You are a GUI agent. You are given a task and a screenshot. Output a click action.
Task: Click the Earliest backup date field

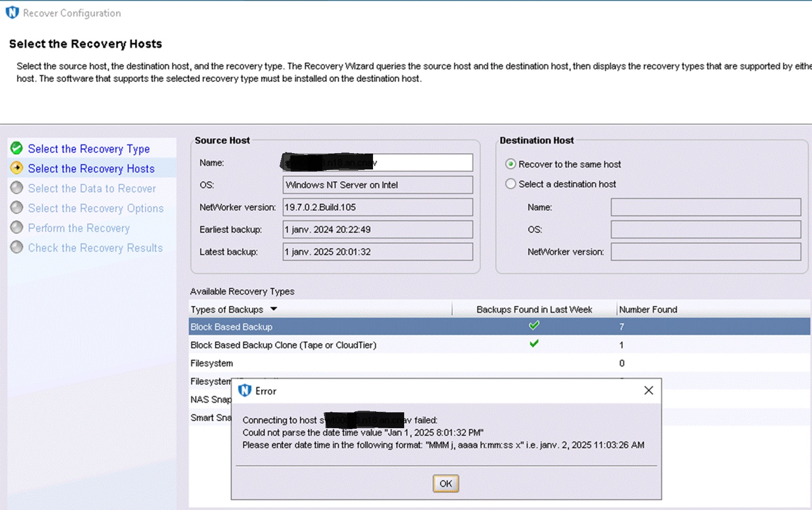tap(377, 229)
